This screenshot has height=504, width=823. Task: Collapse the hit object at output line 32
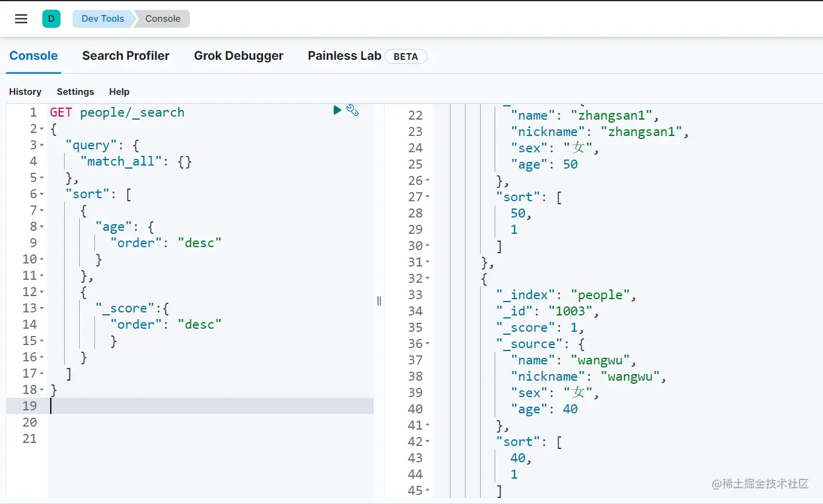coord(428,279)
